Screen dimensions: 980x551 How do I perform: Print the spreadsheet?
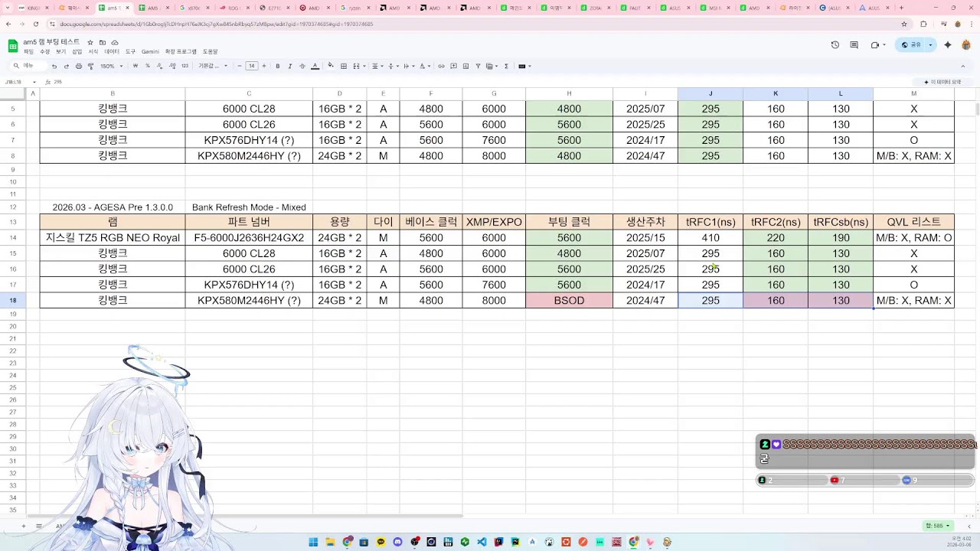pyautogui.click(x=78, y=66)
